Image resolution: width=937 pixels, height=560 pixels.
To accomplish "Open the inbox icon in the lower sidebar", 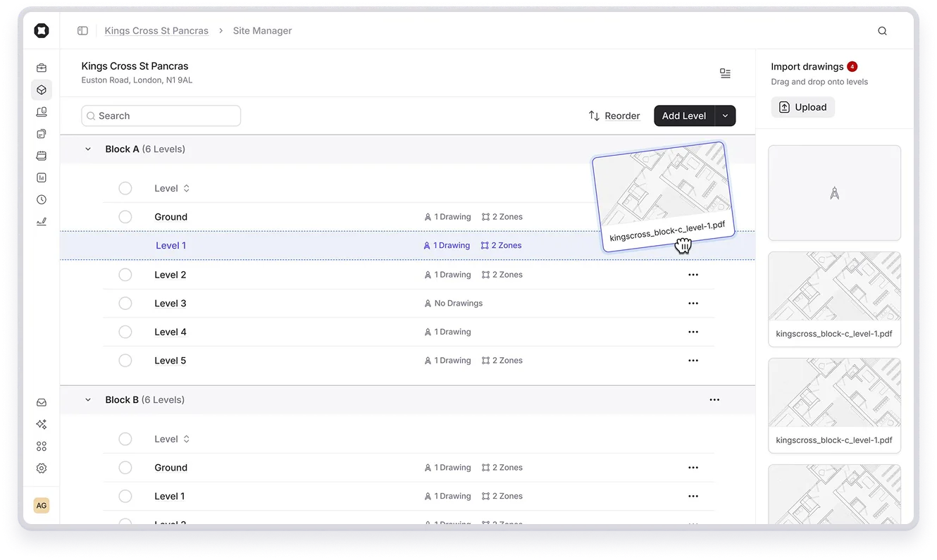I will [x=41, y=402].
